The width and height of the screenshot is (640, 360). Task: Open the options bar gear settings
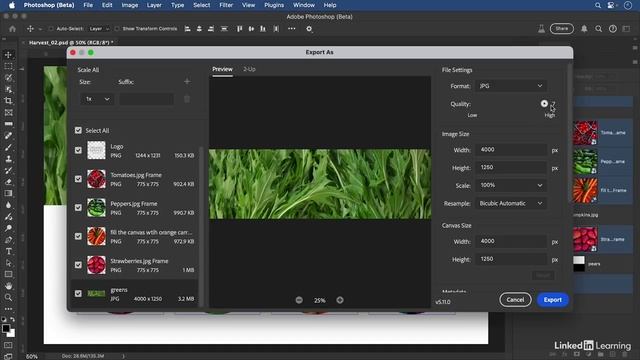pos(309,29)
